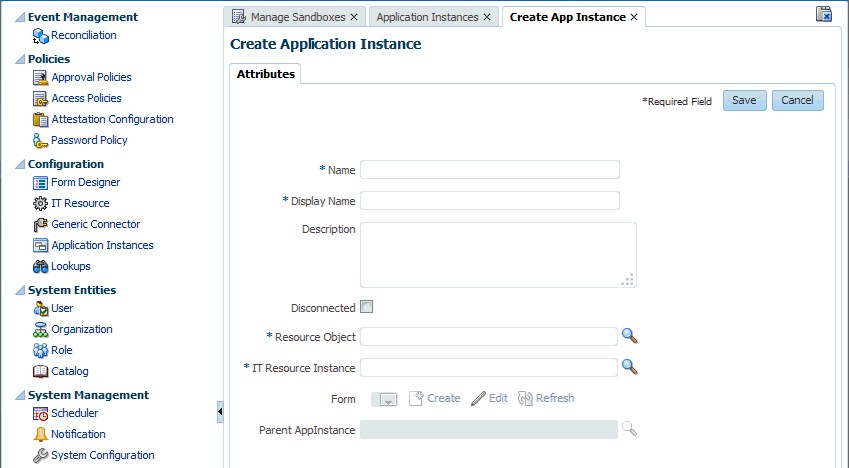
Task: Click the Cancel button
Action: coord(798,101)
